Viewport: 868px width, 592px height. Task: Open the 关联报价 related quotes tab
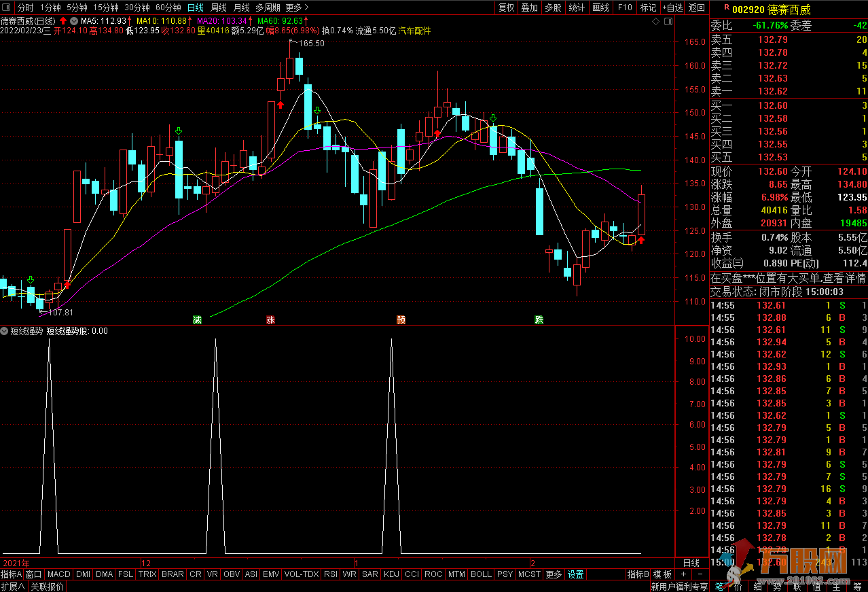coord(47,587)
